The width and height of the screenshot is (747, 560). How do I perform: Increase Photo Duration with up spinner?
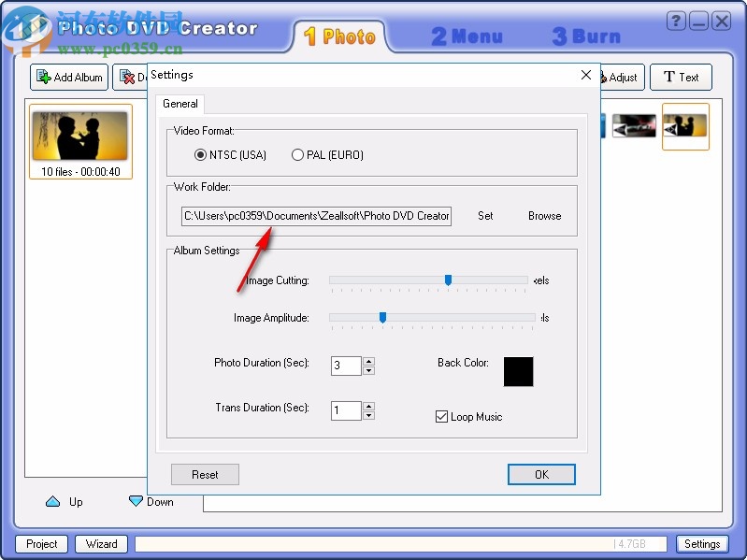(x=368, y=362)
